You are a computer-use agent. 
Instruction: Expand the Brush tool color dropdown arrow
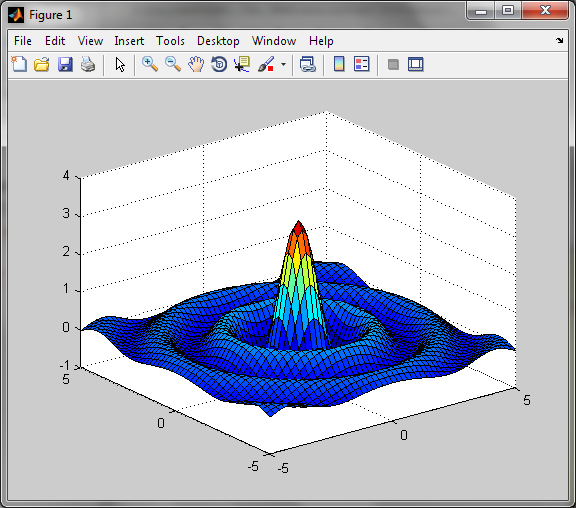pos(283,65)
